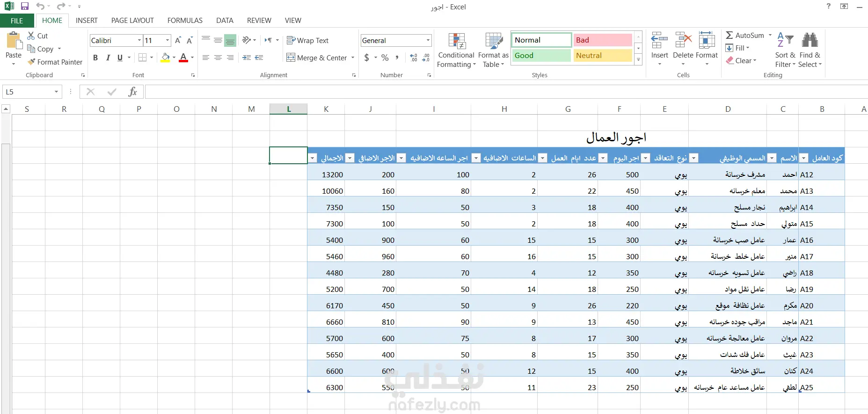Expand the Name Box dropdown arrow
The height and width of the screenshot is (414, 868).
pyautogui.click(x=56, y=92)
